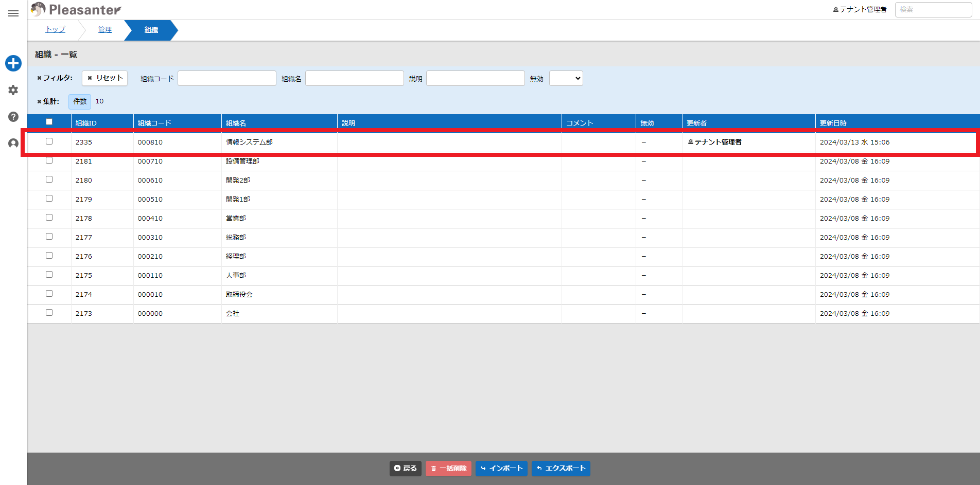The height and width of the screenshot is (485, 980).
Task: Check the row for 開発2部
Action: coord(49,179)
